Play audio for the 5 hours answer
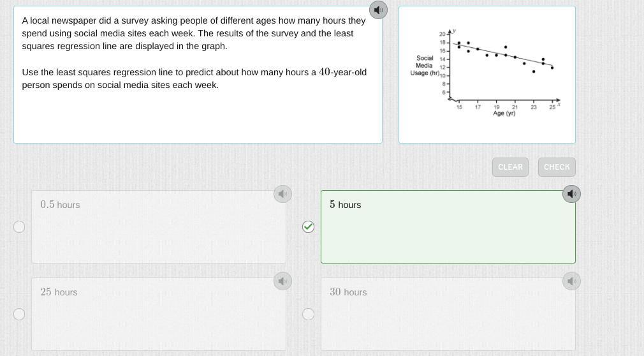 pyautogui.click(x=571, y=194)
